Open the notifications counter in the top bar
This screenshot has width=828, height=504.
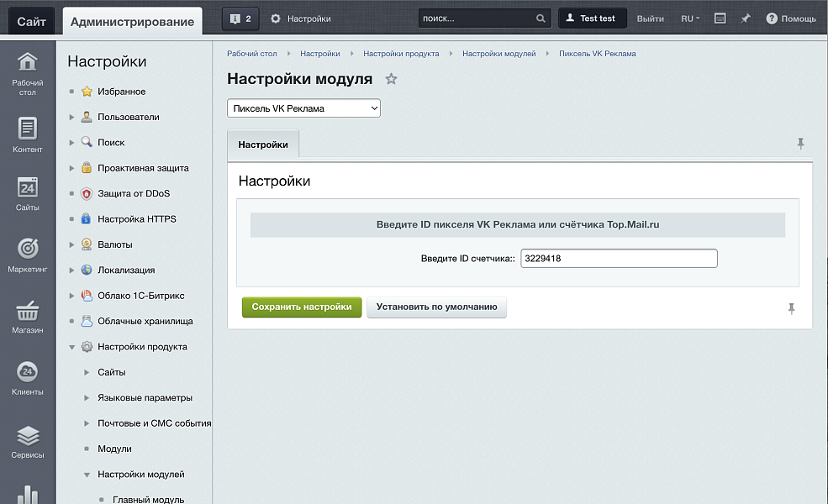[x=240, y=17]
